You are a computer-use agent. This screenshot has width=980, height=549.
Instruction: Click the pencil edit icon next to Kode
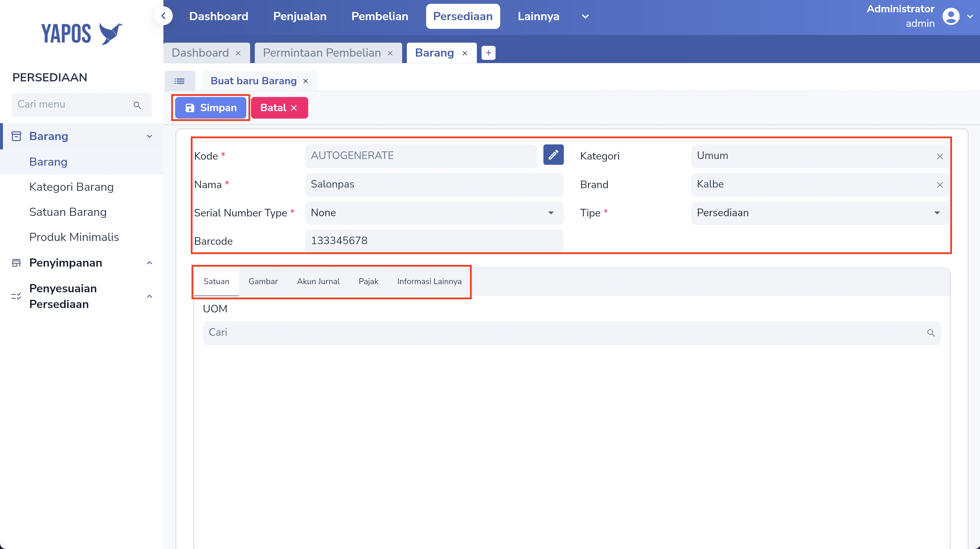tap(553, 155)
